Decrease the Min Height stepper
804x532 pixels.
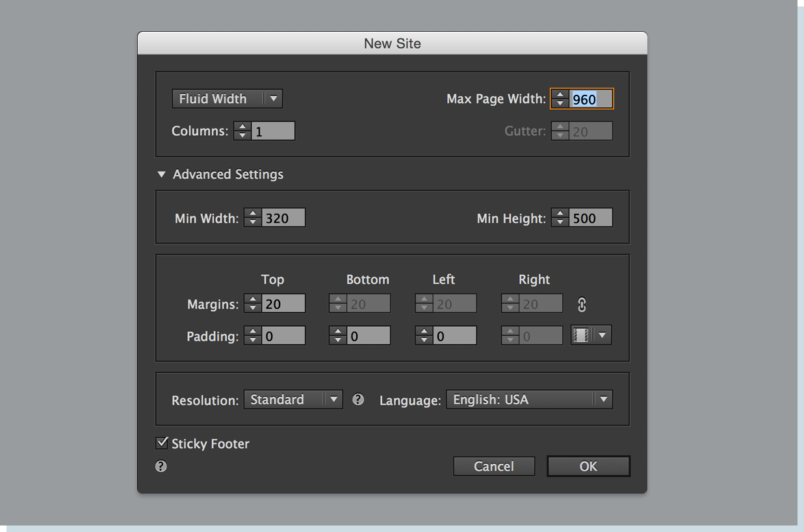coord(560,222)
